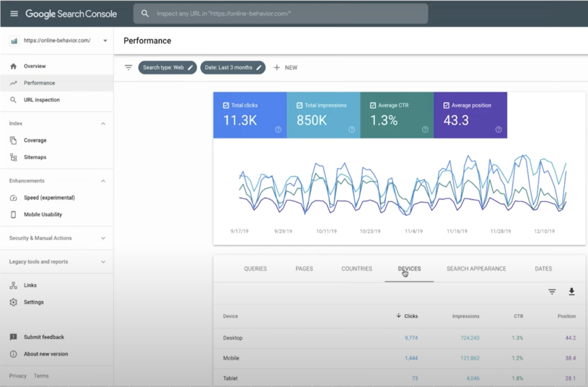Click the Performance trend-line icon
Screen dimensions: 588x387
[13, 83]
